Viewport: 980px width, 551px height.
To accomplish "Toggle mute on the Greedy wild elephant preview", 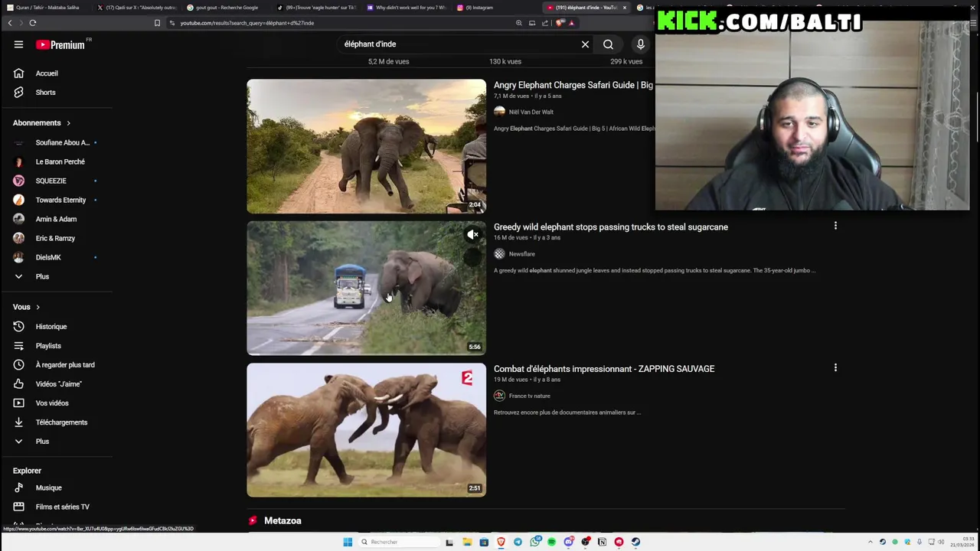I will (x=473, y=235).
